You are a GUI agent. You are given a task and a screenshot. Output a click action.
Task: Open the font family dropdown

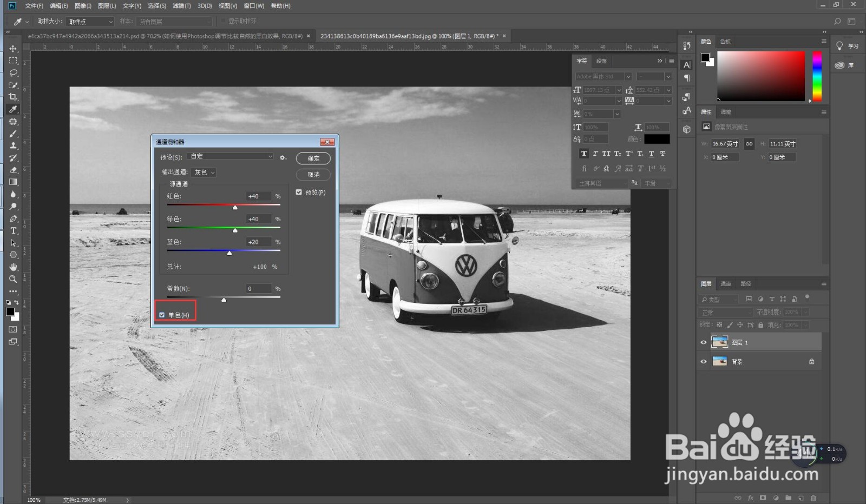(603, 77)
